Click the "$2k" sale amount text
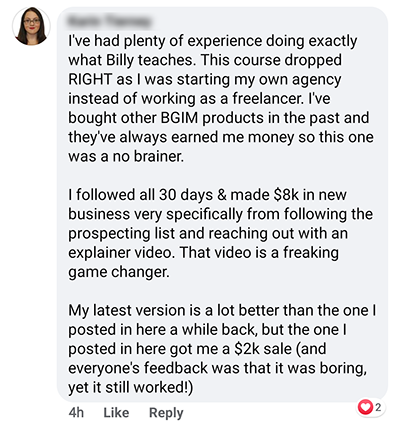Image resolution: width=400 pixels, height=431 pixels. (247, 349)
